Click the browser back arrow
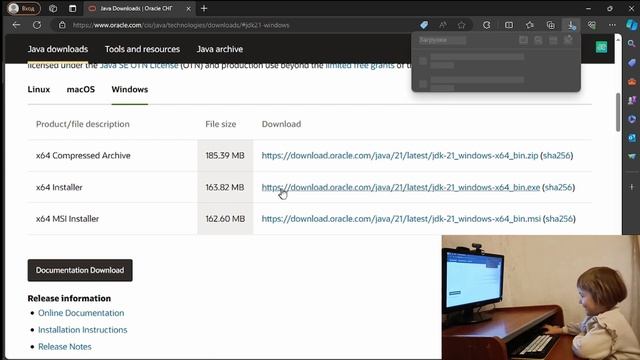 16,25
